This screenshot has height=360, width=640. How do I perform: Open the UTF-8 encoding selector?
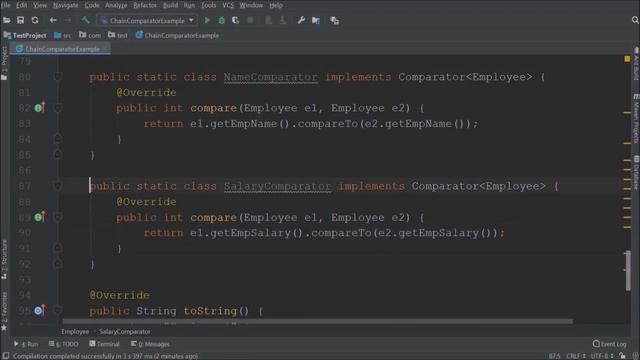pos(602,356)
